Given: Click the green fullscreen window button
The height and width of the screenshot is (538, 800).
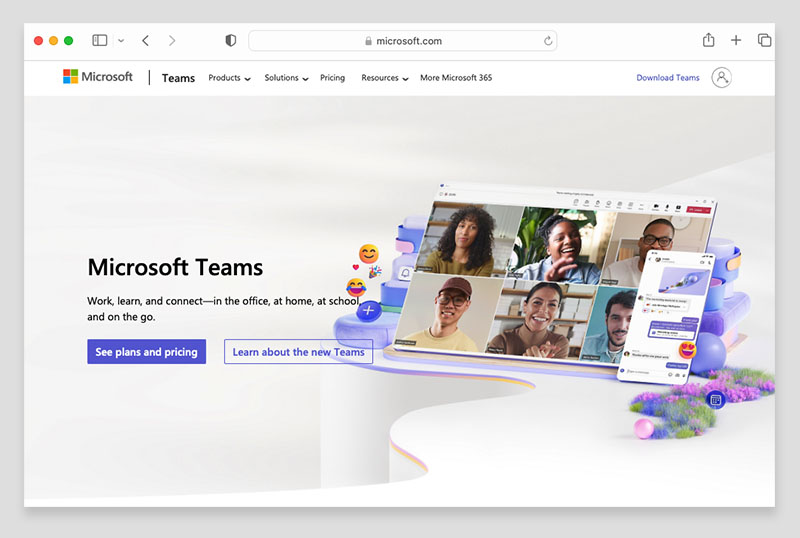Looking at the screenshot, I should [68, 40].
